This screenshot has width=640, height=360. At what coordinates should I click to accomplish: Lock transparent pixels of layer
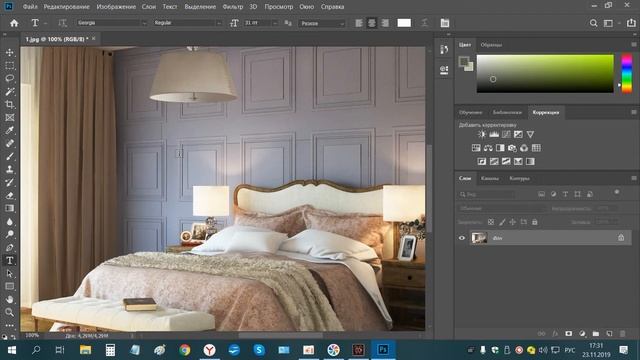coord(491,222)
